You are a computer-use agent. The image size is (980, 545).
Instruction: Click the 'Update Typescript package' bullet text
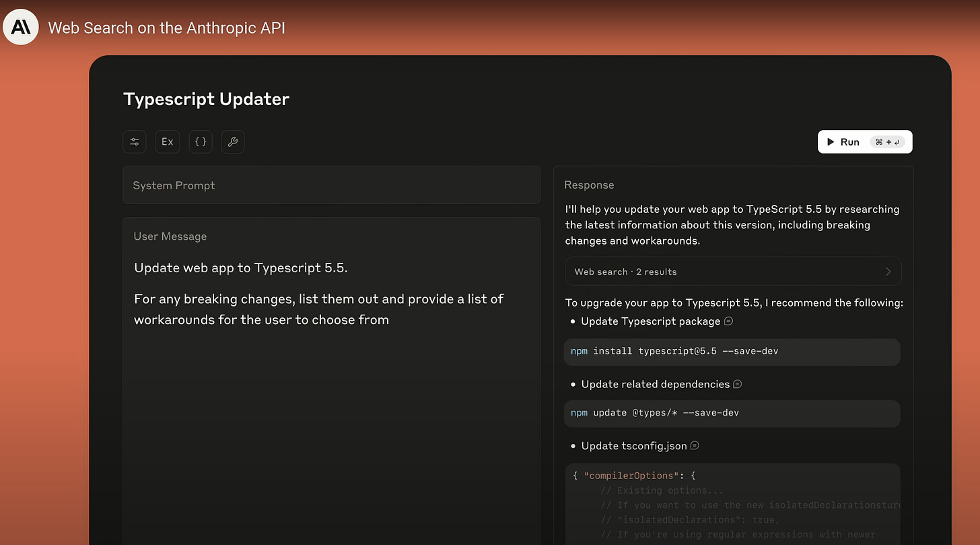(x=651, y=321)
